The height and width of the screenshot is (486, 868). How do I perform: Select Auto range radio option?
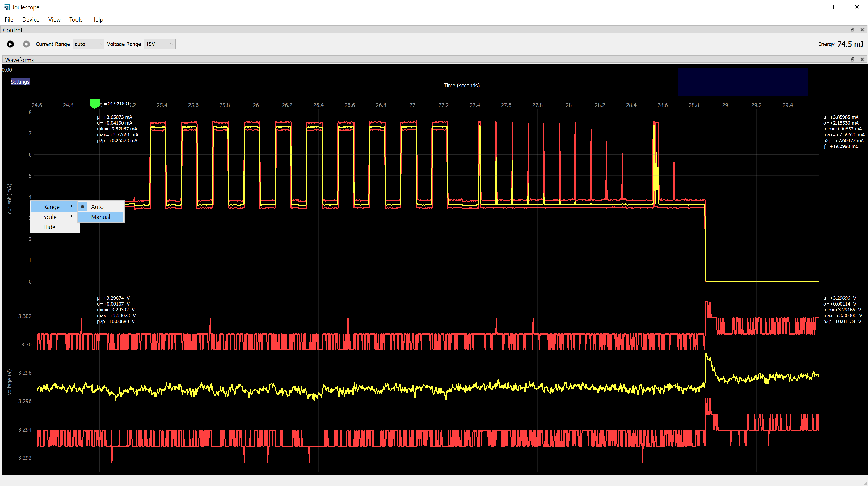pyautogui.click(x=101, y=207)
